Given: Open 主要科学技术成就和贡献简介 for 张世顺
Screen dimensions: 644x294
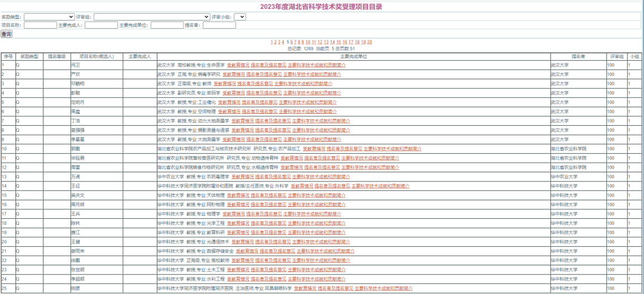Looking at the screenshot, I should [317, 270].
